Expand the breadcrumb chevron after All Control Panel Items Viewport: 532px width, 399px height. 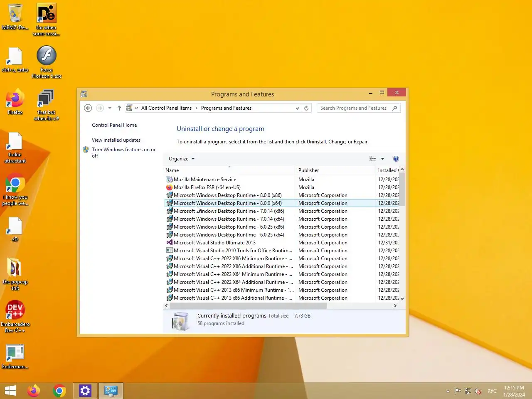coord(197,108)
